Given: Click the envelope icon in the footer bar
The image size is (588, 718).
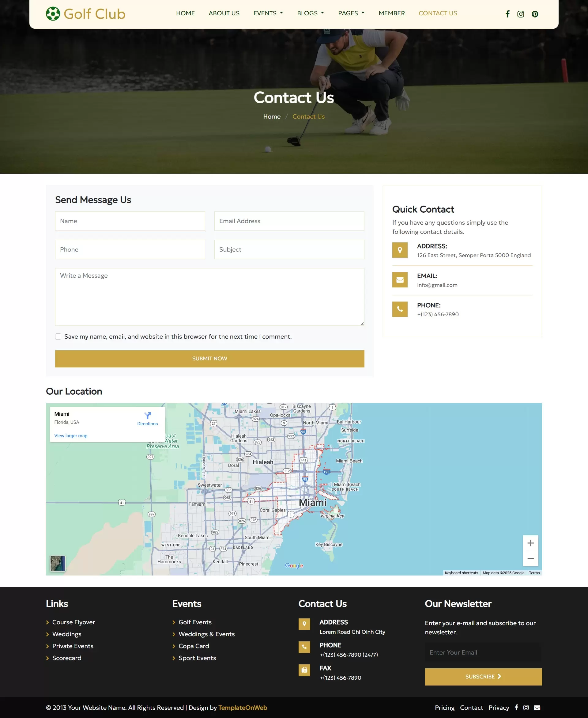Looking at the screenshot, I should 537,708.
